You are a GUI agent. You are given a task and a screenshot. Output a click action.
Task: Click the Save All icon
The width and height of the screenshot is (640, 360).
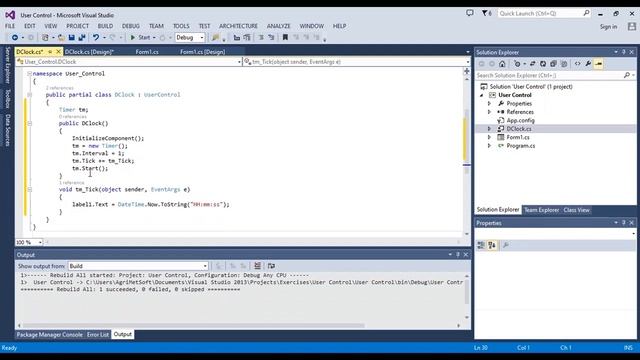point(82,38)
